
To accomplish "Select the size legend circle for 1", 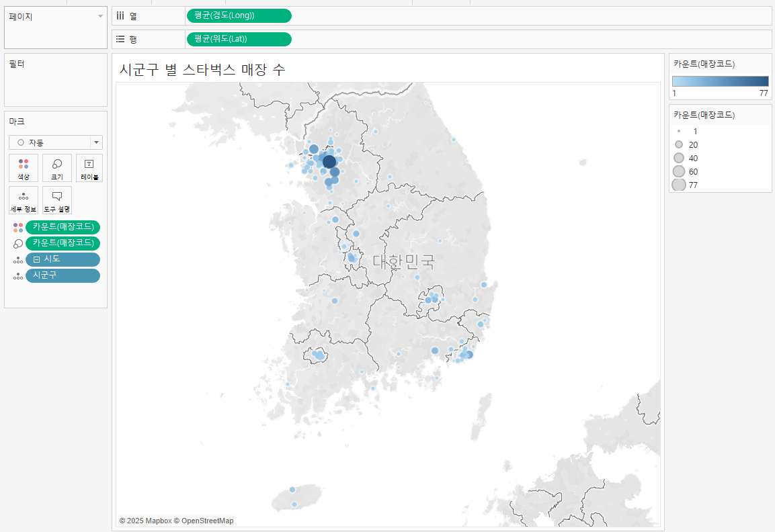I will 679,132.
